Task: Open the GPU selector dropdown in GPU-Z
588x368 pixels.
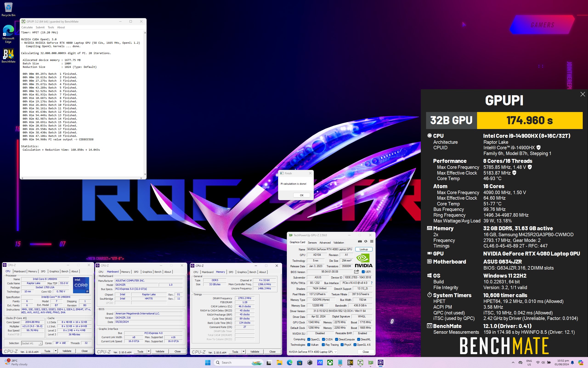Action: pyautogui.click(x=313, y=352)
